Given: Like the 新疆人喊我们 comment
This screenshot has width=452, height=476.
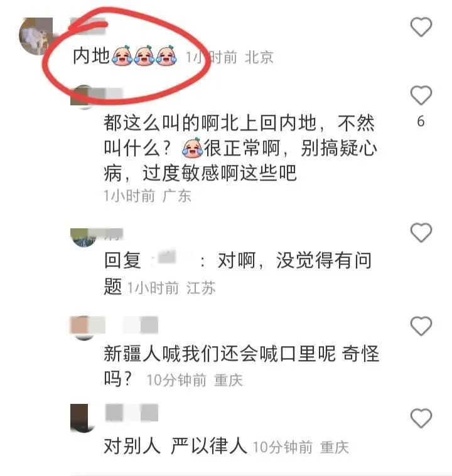Looking at the screenshot, I should click(x=421, y=326).
